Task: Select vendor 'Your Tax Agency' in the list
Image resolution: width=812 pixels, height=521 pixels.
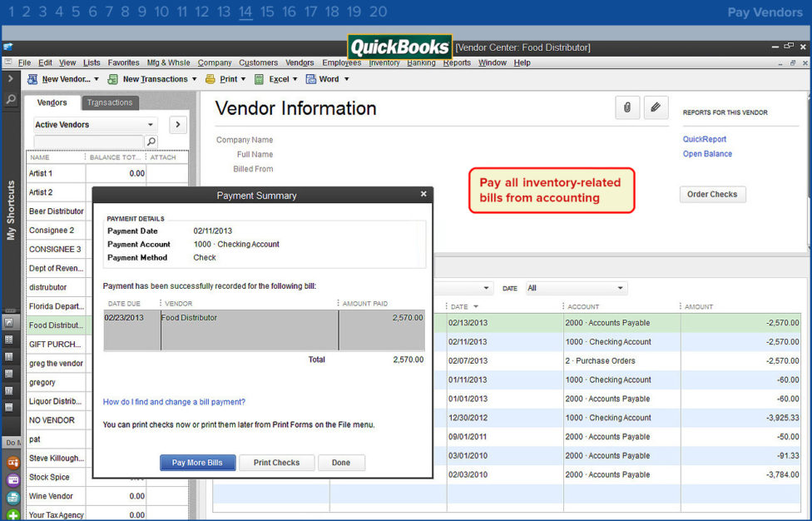Action: coord(107,515)
